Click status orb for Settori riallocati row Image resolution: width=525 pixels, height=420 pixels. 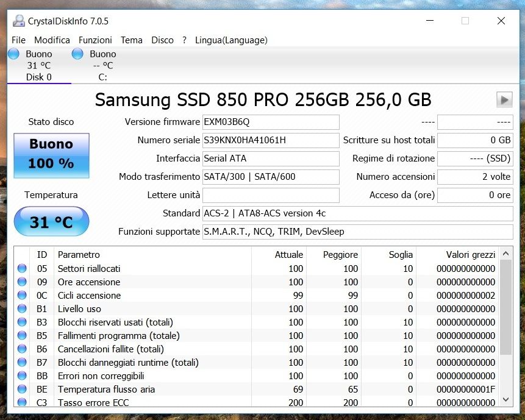(x=23, y=268)
